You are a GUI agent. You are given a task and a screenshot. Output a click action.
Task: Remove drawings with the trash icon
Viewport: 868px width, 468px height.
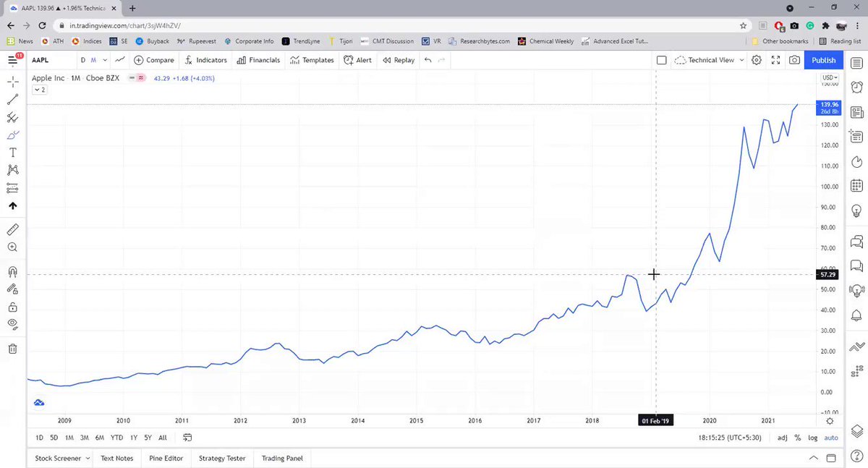click(x=13, y=349)
